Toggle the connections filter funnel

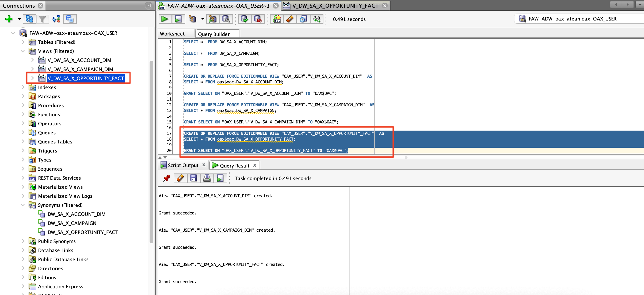point(42,19)
